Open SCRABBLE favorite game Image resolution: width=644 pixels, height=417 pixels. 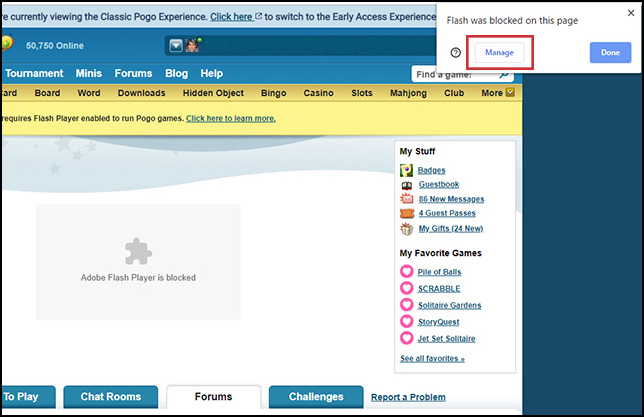pos(439,289)
